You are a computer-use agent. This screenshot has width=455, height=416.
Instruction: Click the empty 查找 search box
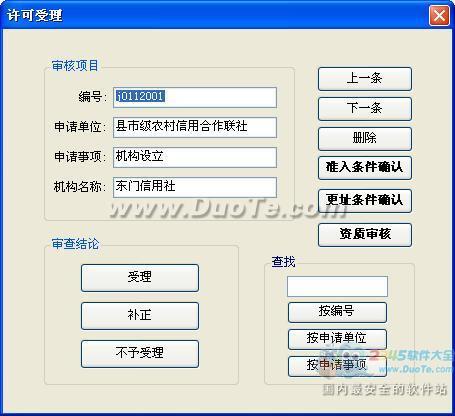(337, 286)
